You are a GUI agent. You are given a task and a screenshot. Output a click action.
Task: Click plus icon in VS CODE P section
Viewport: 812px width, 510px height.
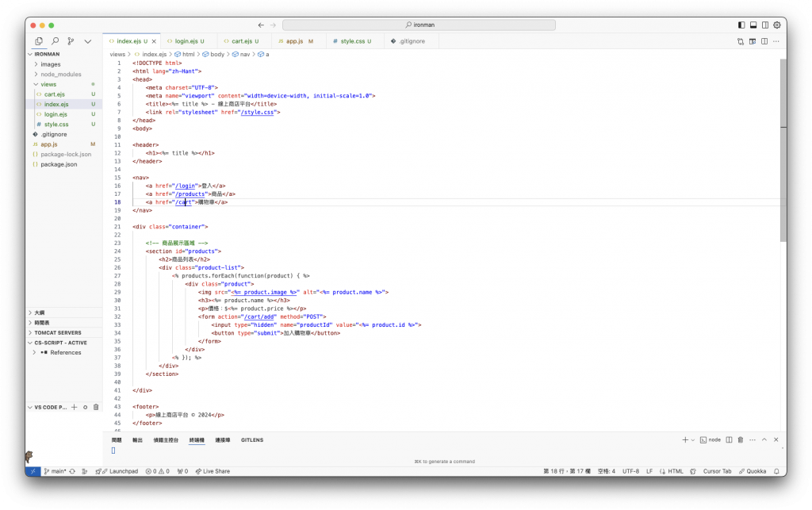pos(74,408)
